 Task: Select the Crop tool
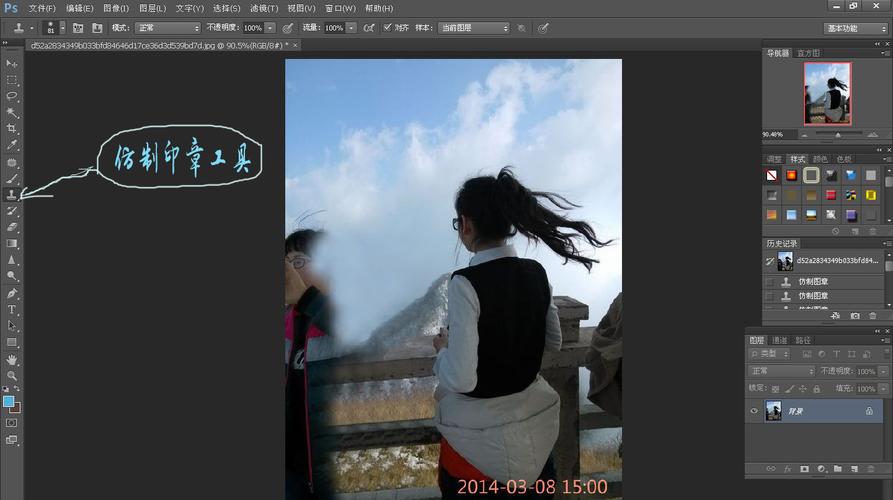11,129
